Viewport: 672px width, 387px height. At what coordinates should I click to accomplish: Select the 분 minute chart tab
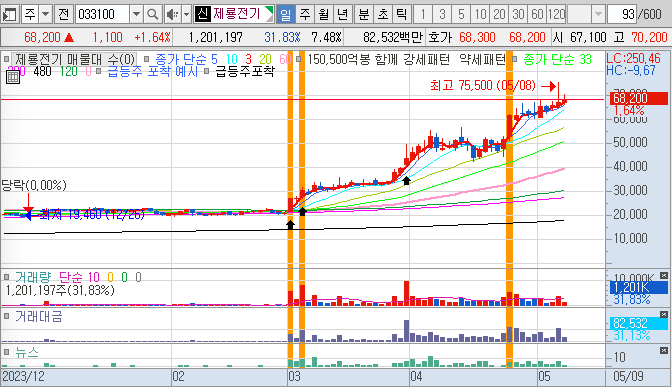click(x=364, y=15)
